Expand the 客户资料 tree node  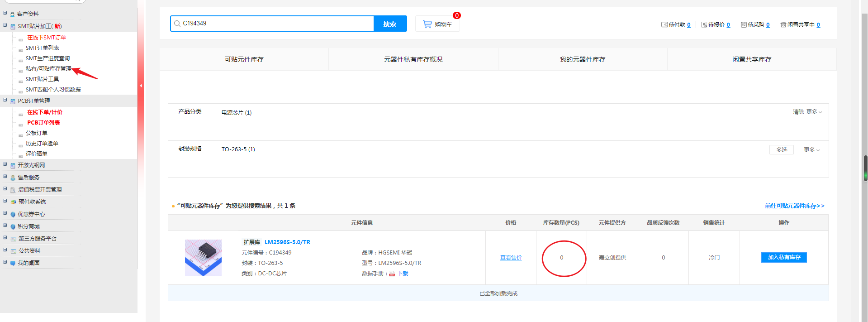pos(5,13)
